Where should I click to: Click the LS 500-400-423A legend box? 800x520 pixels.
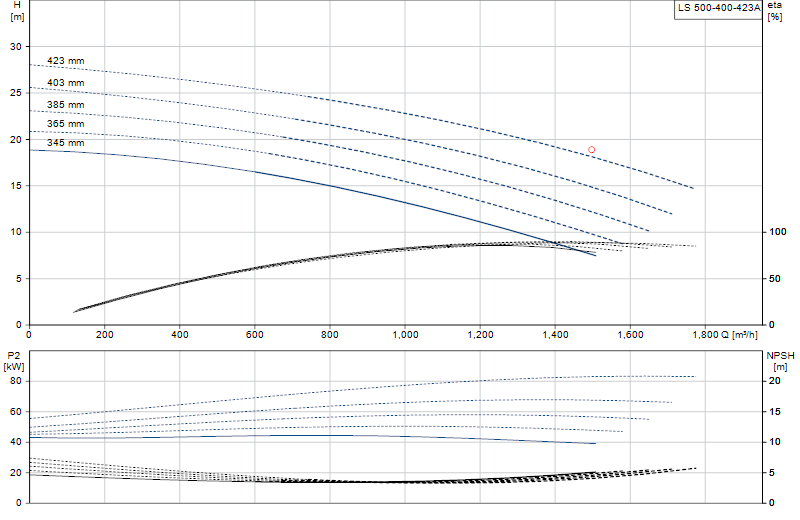718,9
